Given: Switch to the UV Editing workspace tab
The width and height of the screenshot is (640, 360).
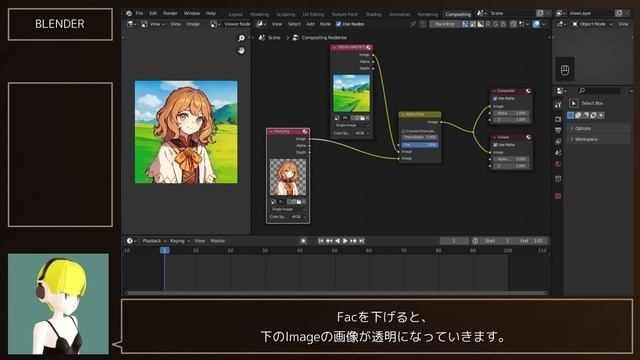Looking at the screenshot, I should coord(313,14).
